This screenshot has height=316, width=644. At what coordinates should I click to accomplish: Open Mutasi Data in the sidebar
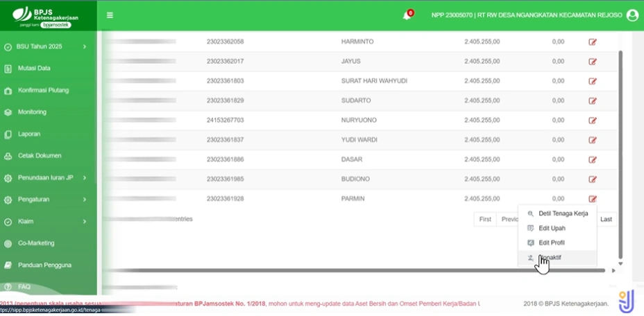(x=33, y=69)
